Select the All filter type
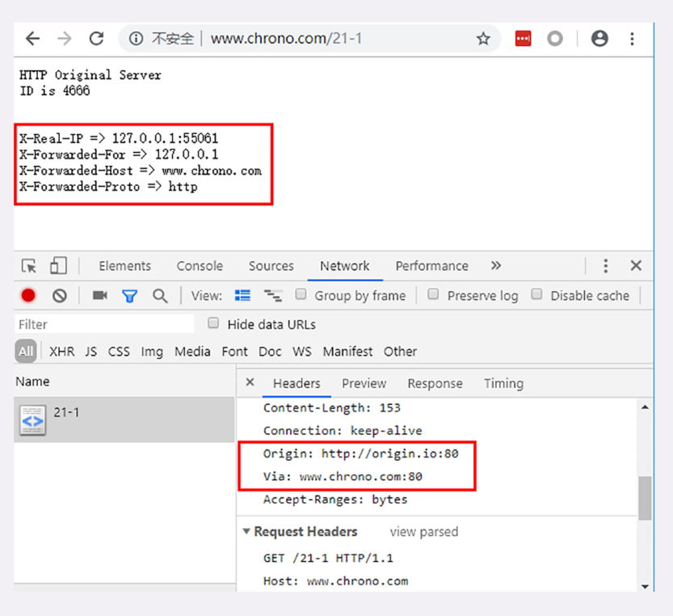The image size is (673, 616). (x=26, y=352)
